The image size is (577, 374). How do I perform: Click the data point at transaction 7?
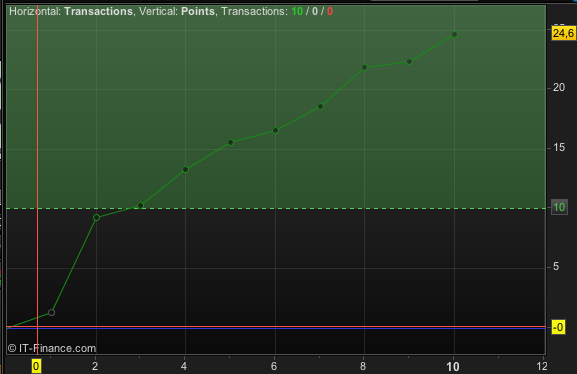(320, 106)
